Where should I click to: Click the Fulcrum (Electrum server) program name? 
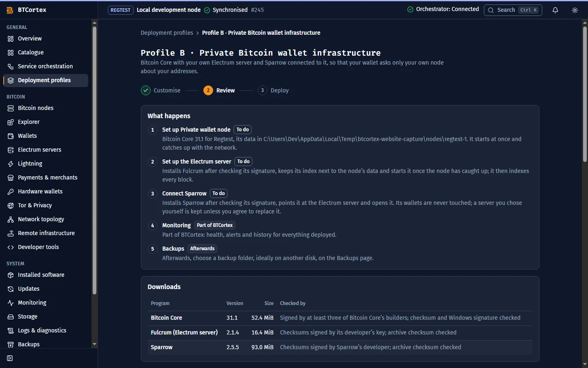pyautogui.click(x=184, y=333)
